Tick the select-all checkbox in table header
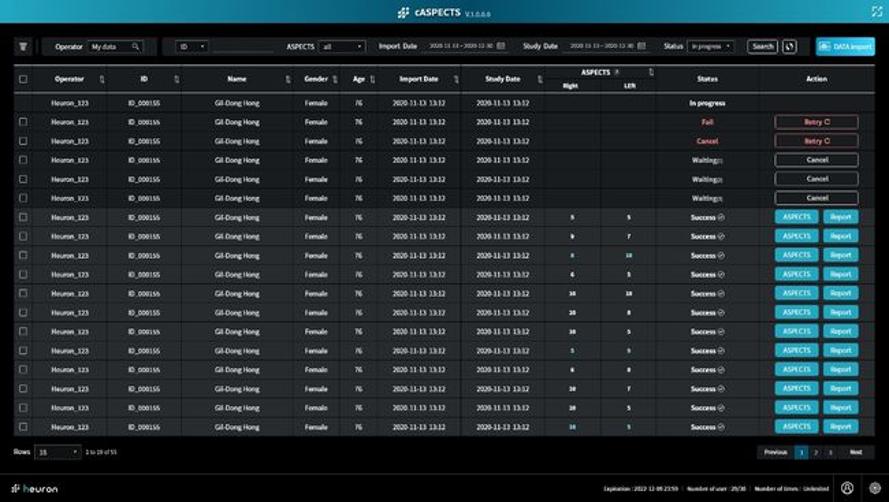Image resolution: width=889 pixels, height=502 pixels. pyautogui.click(x=23, y=79)
